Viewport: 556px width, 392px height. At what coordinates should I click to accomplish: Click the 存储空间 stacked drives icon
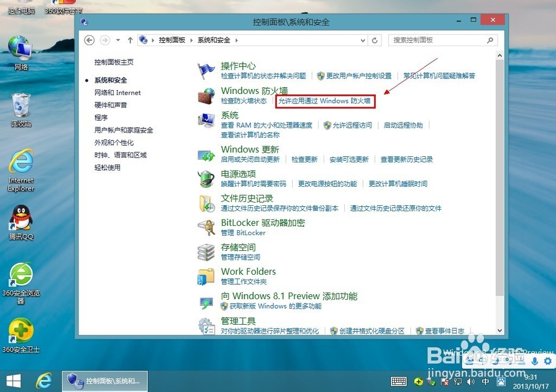point(206,251)
